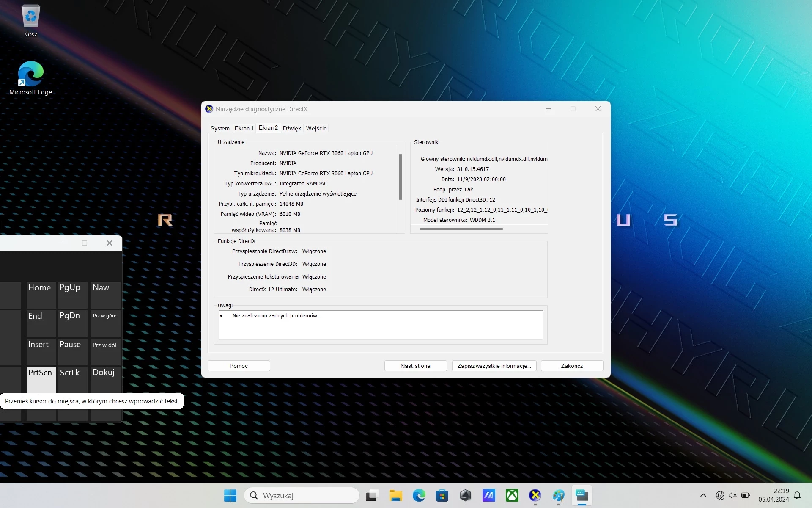812x508 pixels.
Task: Click the Pomoc button
Action: click(239, 366)
